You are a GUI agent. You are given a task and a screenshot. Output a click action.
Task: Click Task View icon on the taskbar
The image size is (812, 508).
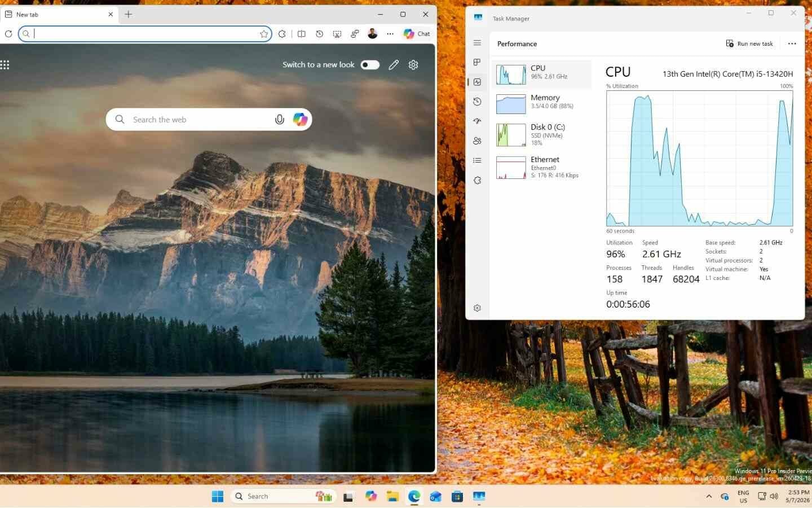pyautogui.click(x=348, y=496)
